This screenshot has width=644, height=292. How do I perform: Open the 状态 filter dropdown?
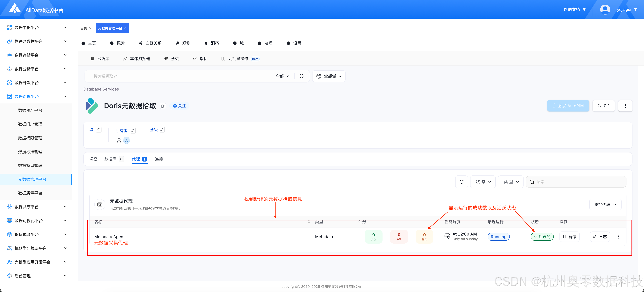[x=483, y=182]
